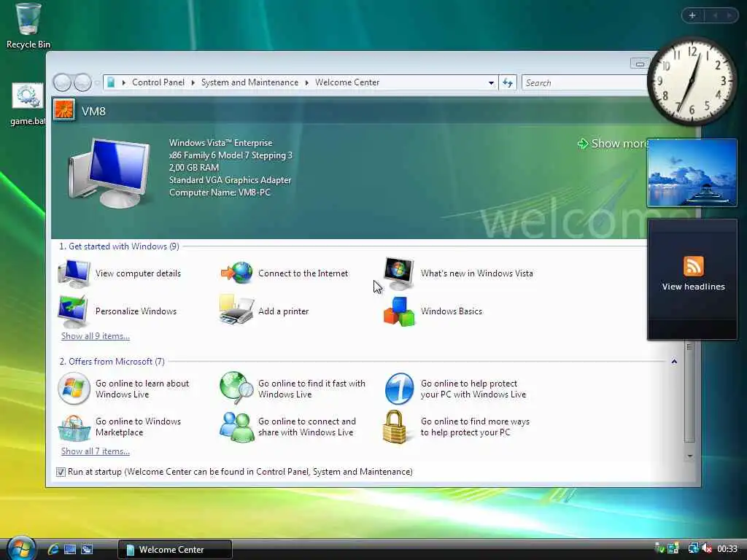
Task: Click the scrollbar down arrow in Welcome Center
Action: point(690,456)
